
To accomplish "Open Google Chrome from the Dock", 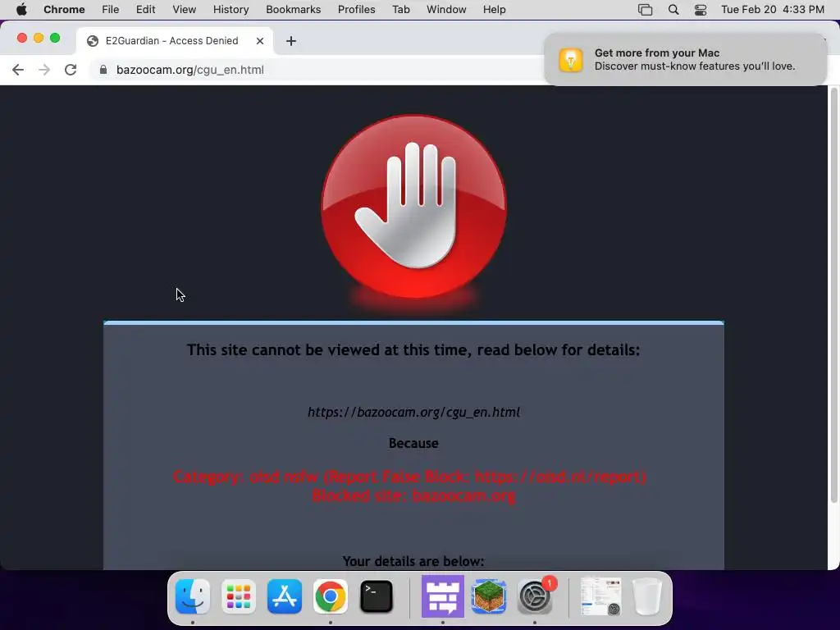I will click(330, 596).
